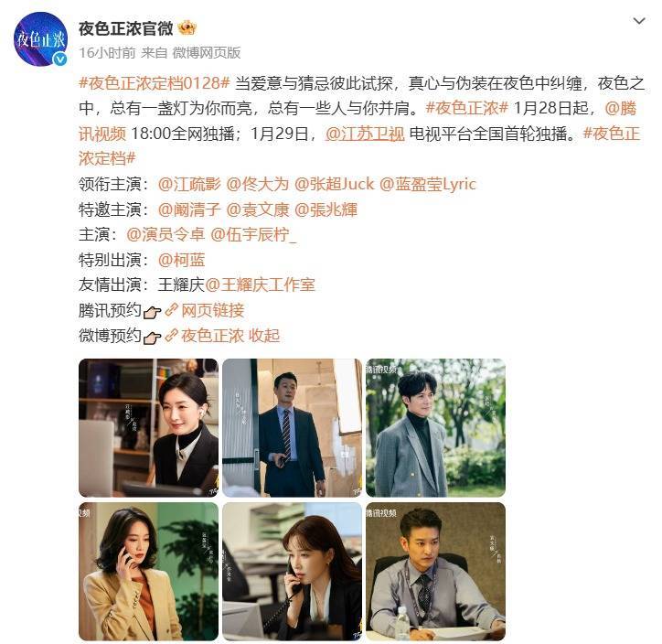
Task: Expand the post options chevron menu
Action: click(639, 21)
